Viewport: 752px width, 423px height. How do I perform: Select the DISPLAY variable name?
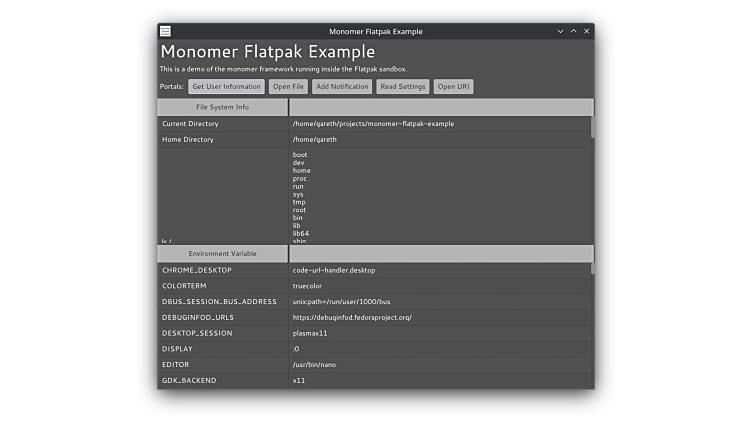(x=177, y=349)
